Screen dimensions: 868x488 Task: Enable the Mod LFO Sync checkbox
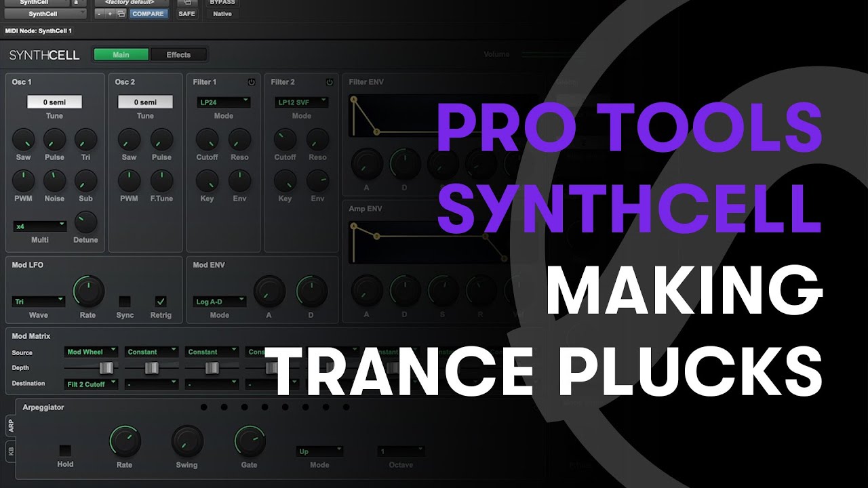[x=125, y=302]
